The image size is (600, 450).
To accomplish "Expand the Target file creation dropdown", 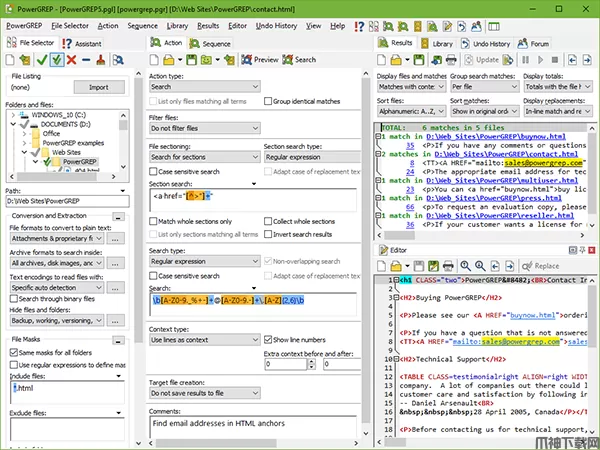I will click(202, 394).
